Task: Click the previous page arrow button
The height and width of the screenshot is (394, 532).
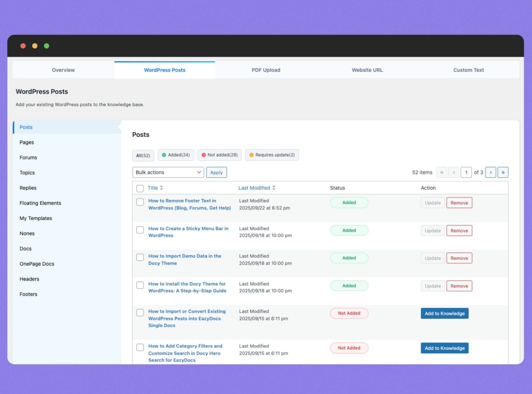Action: tap(454, 173)
